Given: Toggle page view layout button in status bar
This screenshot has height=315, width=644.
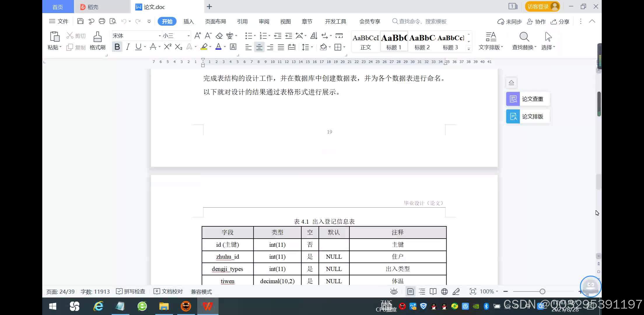Looking at the screenshot, I should pos(410,291).
